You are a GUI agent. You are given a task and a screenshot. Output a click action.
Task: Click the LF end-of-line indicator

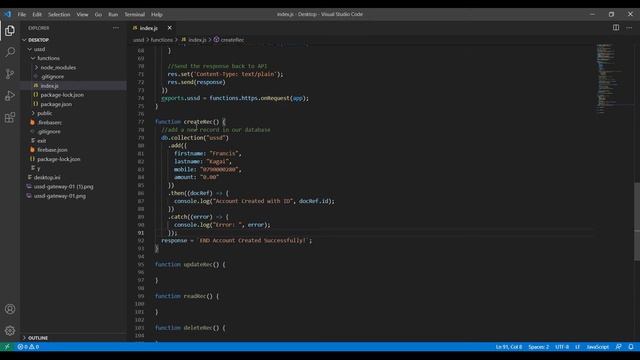pos(578,347)
